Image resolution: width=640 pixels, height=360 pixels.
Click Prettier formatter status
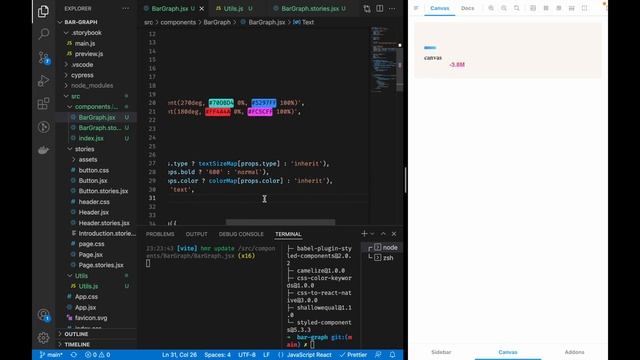(353, 355)
